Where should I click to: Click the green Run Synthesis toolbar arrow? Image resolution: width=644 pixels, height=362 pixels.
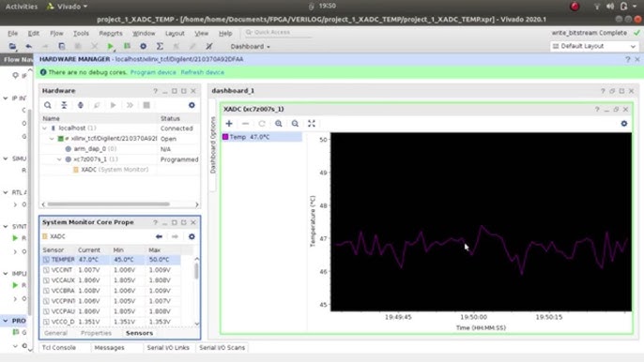pyautogui.click(x=111, y=46)
